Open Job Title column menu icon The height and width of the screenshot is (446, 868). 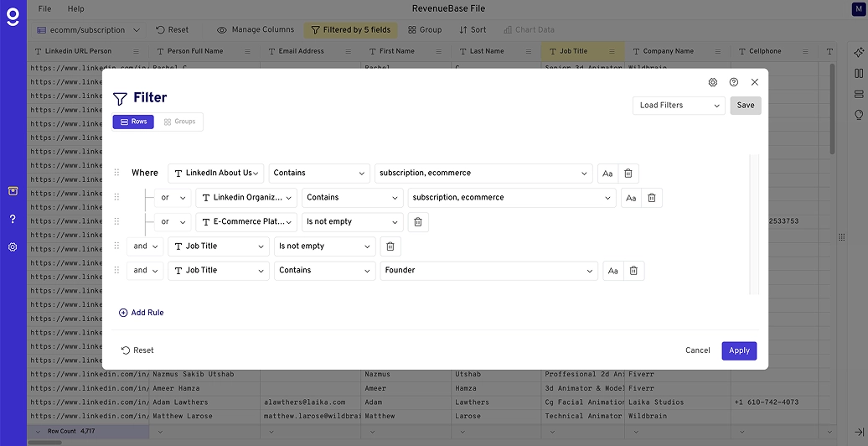612,51
